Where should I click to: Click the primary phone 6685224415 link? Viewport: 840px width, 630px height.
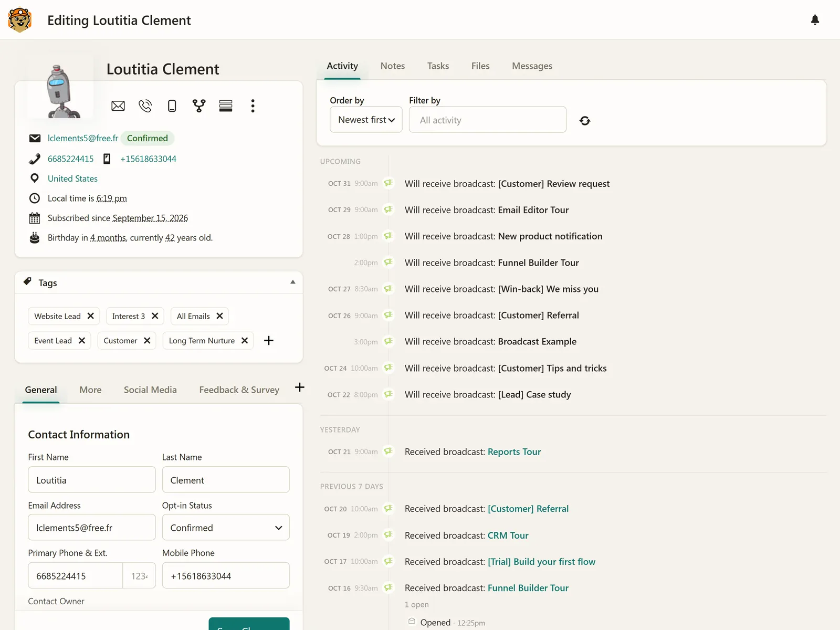tap(71, 159)
